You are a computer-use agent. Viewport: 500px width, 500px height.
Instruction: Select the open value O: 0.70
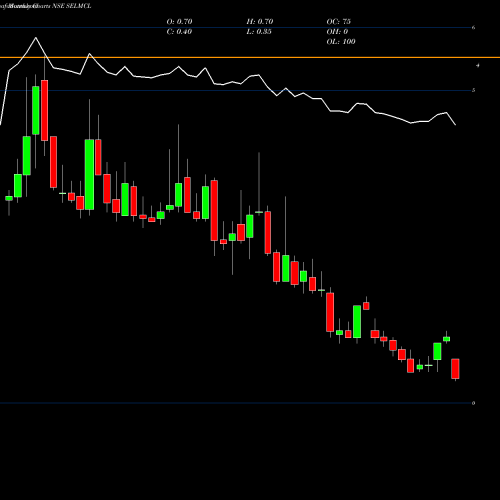tap(179, 22)
